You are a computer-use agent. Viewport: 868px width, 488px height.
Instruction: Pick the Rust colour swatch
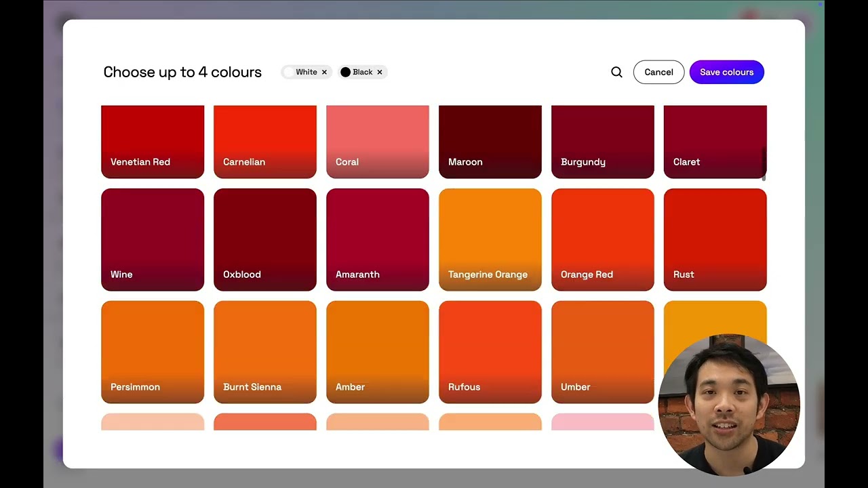tap(715, 240)
